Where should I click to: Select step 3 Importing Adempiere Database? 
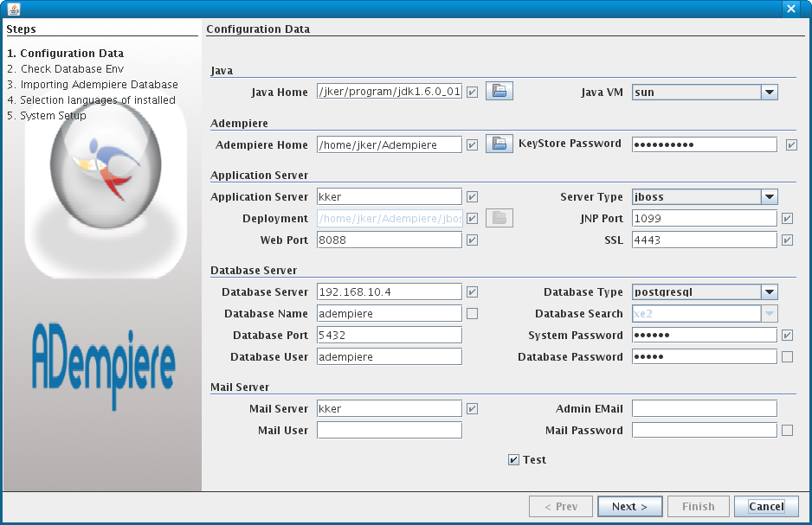92,84
